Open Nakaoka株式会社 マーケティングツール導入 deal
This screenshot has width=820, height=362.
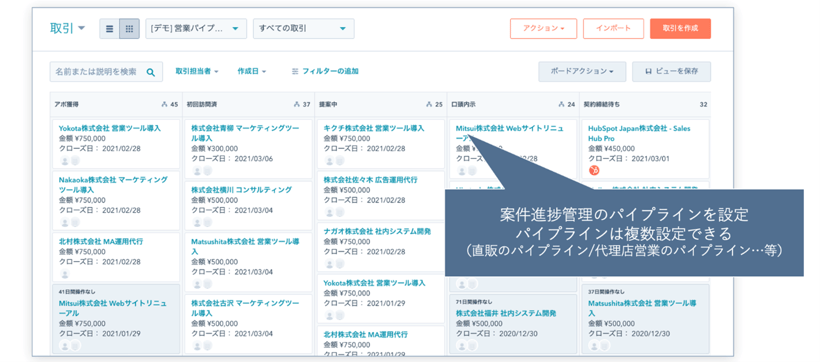(113, 185)
